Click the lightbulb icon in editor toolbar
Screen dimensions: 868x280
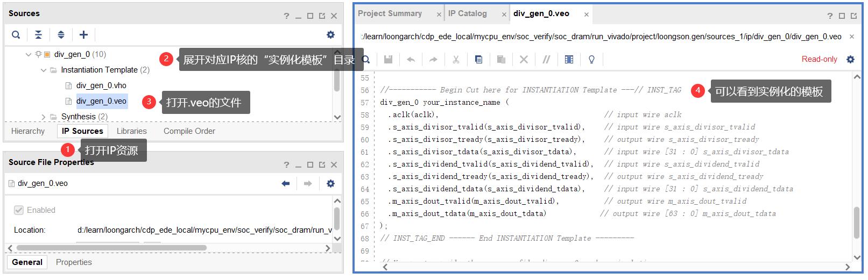click(x=591, y=59)
